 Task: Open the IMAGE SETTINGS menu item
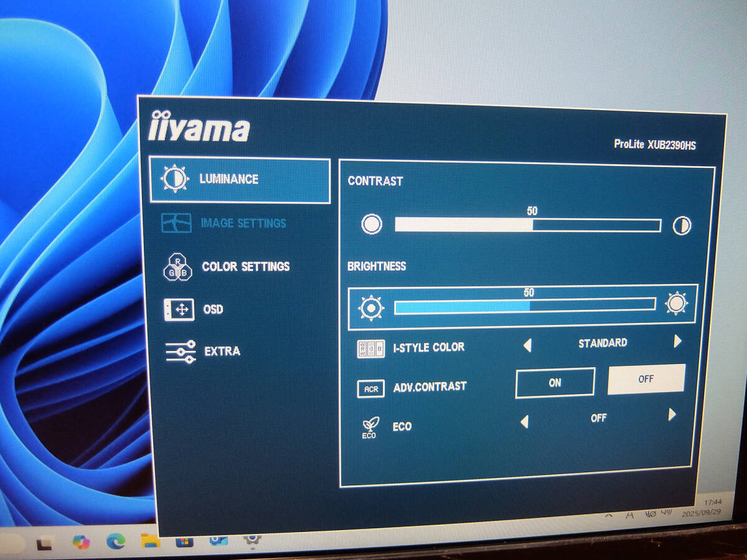tap(243, 223)
